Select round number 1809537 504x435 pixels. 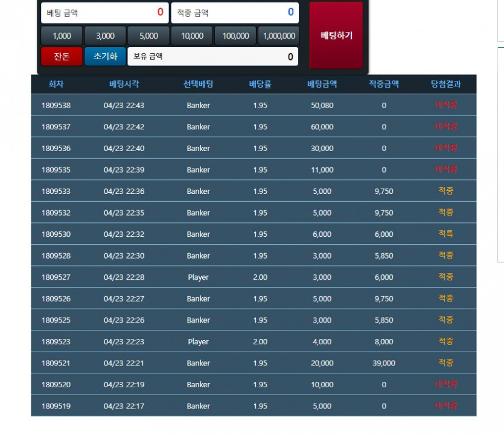(x=56, y=127)
